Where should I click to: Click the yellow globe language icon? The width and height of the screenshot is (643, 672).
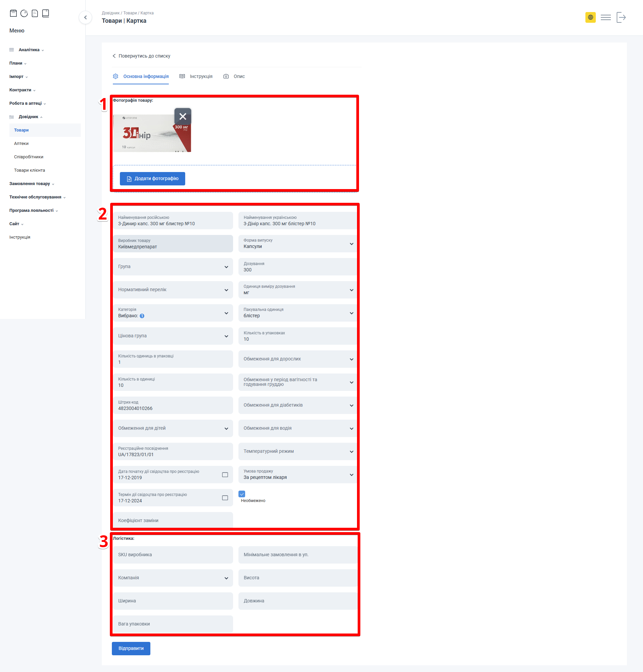pos(590,17)
